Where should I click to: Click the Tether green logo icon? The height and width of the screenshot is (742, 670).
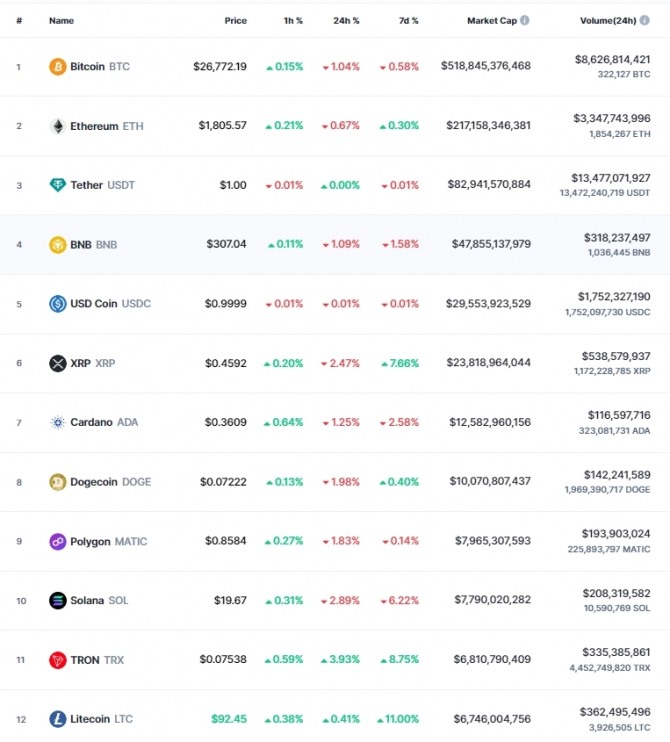[58, 185]
